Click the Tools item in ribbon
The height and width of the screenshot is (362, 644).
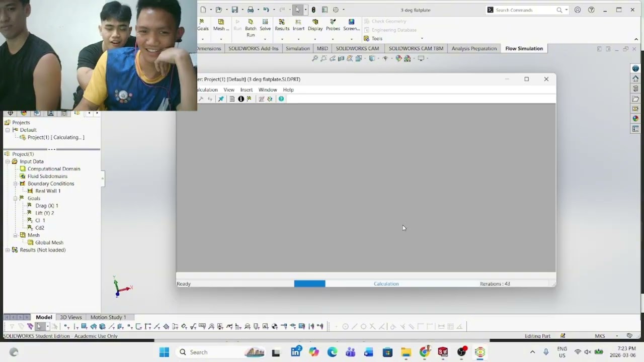373,39
